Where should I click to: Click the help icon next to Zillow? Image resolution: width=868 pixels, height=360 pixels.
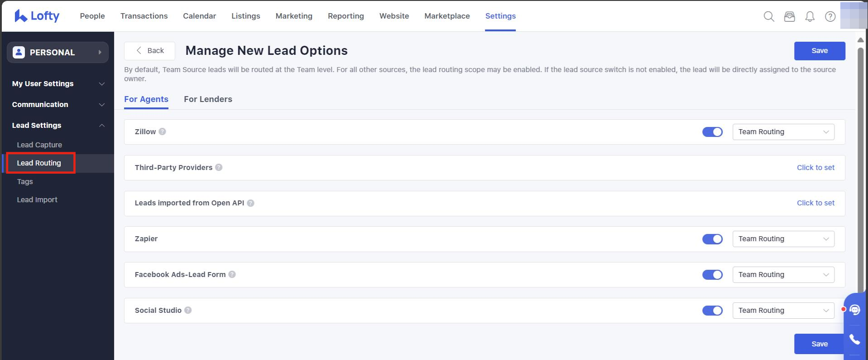(x=162, y=131)
